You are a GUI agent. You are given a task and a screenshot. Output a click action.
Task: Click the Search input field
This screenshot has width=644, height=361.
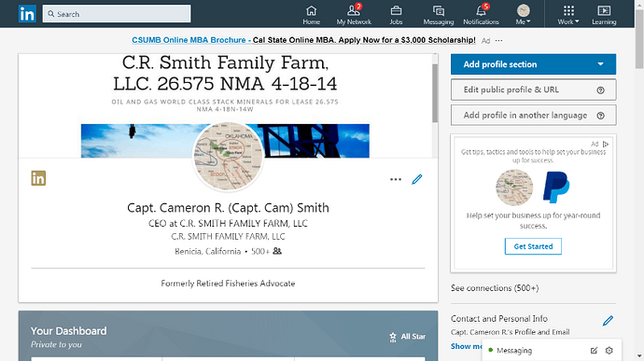[x=117, y=14]
